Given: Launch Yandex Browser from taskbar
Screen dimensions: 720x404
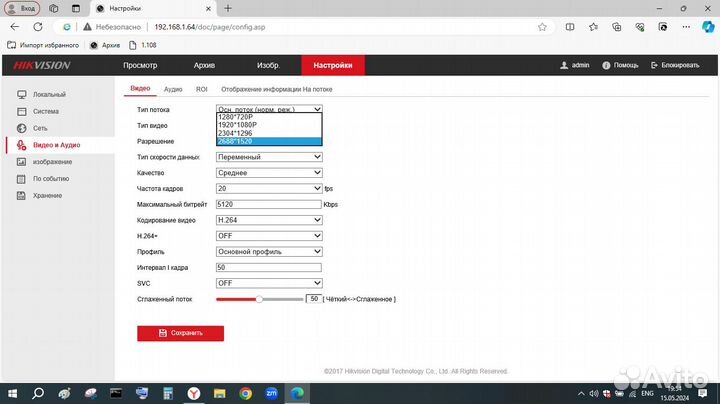Looking at the screenshot, I should [194, 393].
